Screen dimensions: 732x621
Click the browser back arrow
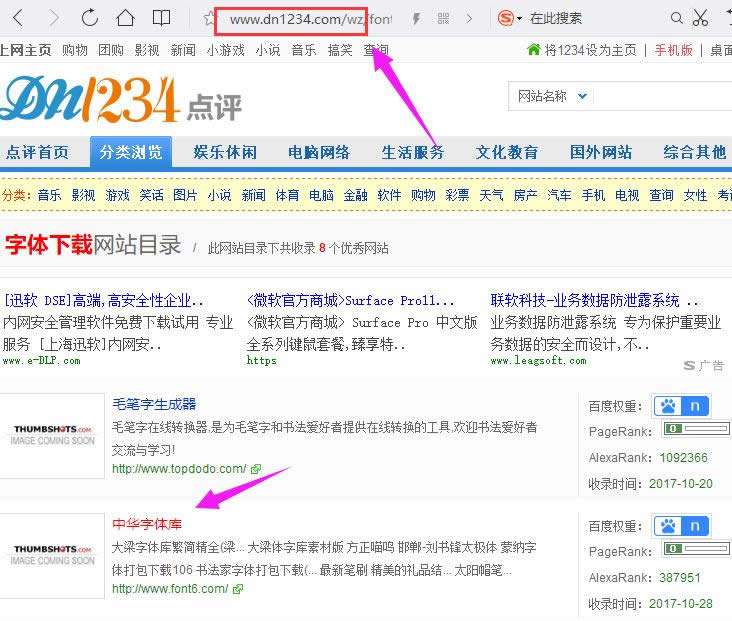(x=18, y=18)
